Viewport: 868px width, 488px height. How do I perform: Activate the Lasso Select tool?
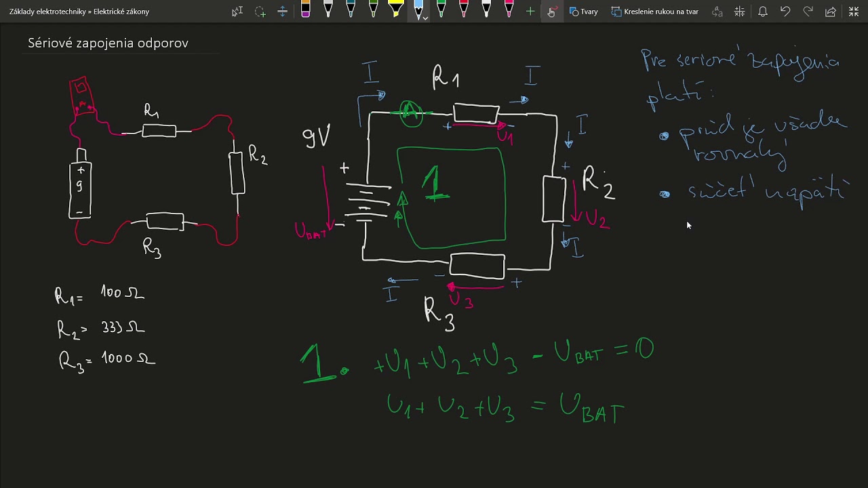tap(260, 12)
